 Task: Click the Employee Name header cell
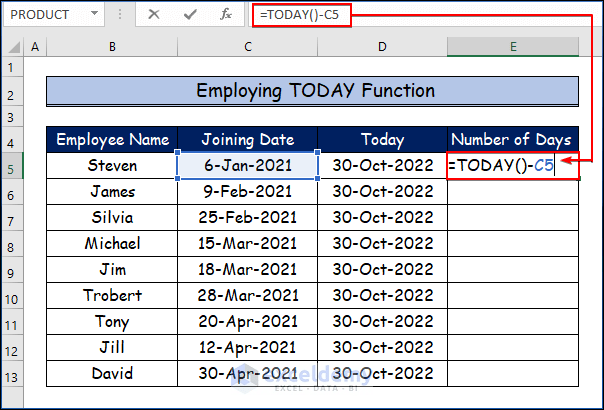[112, 139]
